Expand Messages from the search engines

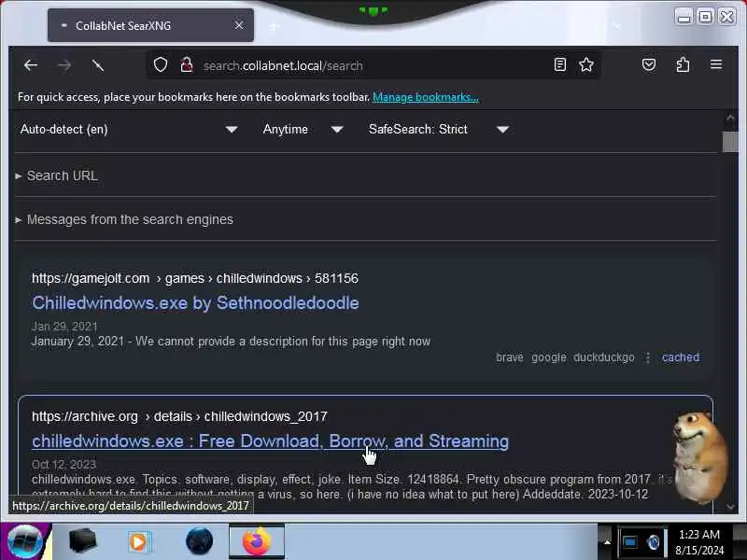[125, 219]
